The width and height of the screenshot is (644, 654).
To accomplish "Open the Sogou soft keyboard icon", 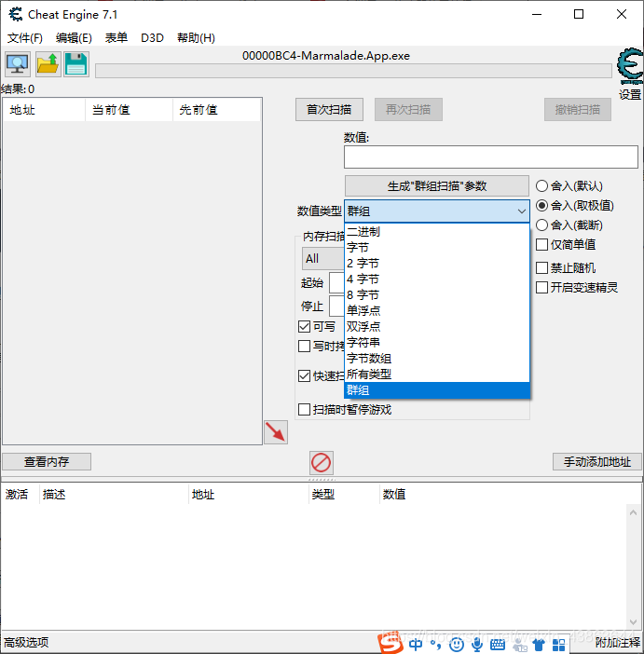I will point(497,645).
